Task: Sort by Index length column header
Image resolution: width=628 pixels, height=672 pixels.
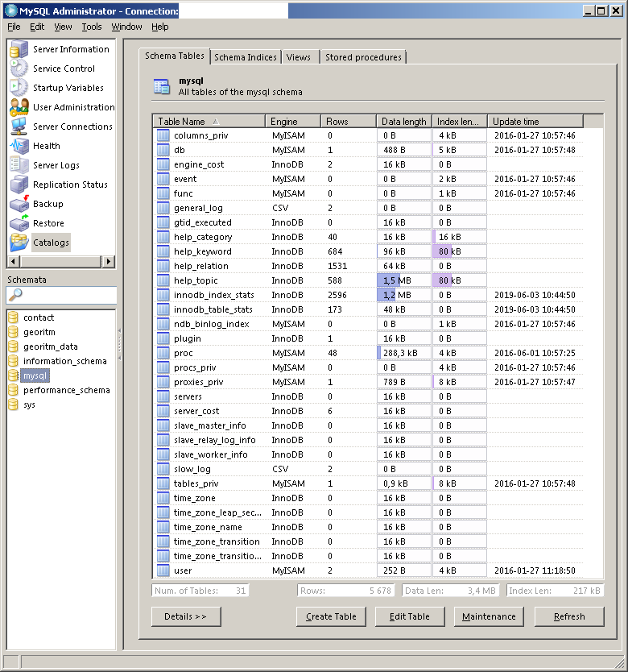Action: 460,122
